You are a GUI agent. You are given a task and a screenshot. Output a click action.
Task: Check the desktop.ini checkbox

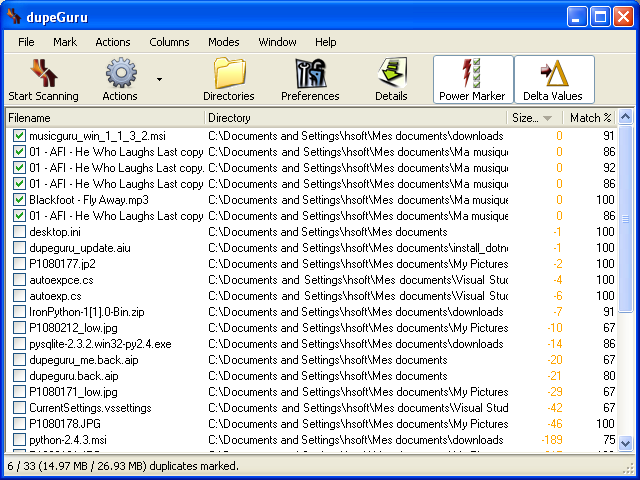tap(19, 232)
